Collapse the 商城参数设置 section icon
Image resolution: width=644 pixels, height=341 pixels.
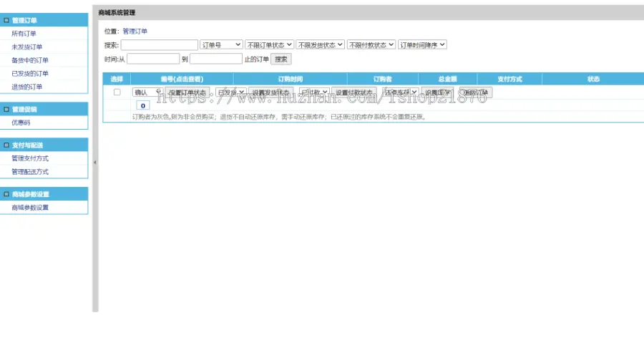point(6,194)
